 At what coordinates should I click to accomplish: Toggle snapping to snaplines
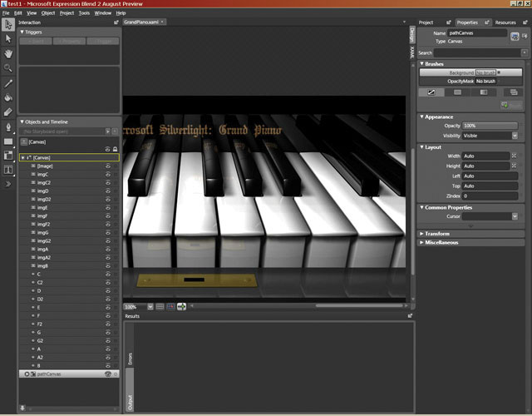pyautogui.click(x=181, y=307)
